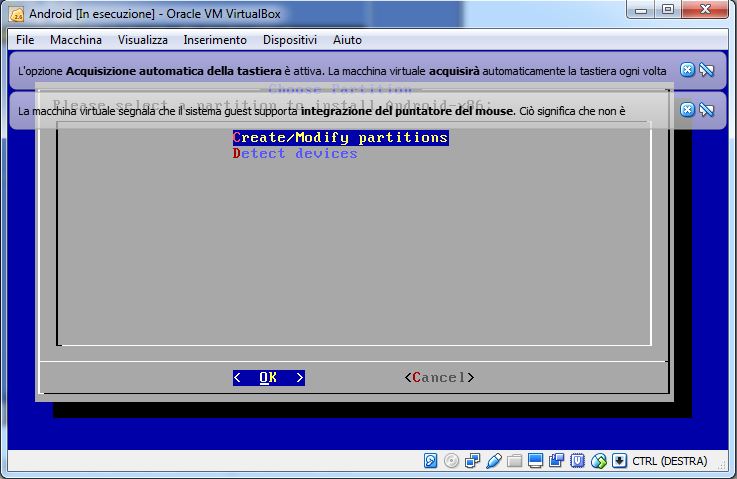Suppress future mouse integration notifications
Image resolution: width=737 pixels, height=479 pixels.
click(x=707, y=110)
